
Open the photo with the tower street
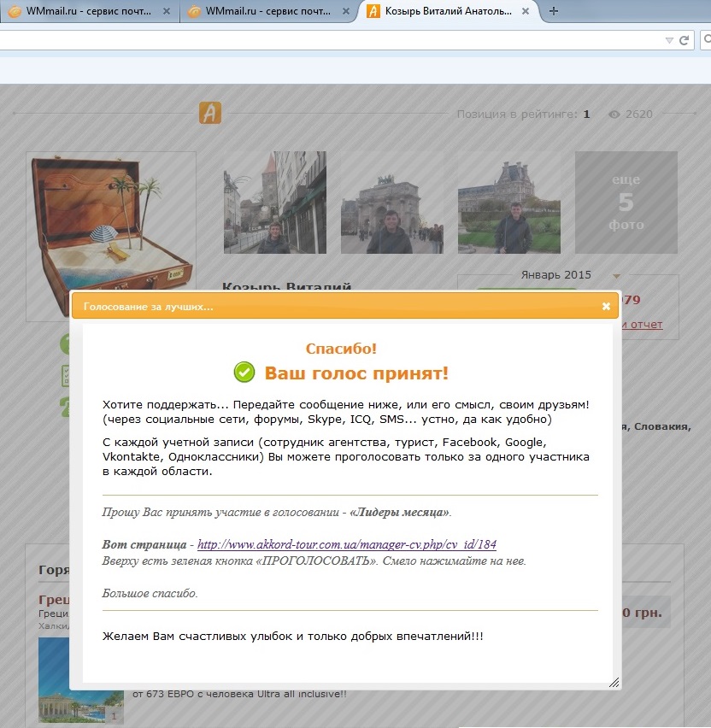(x=275, y=203)
